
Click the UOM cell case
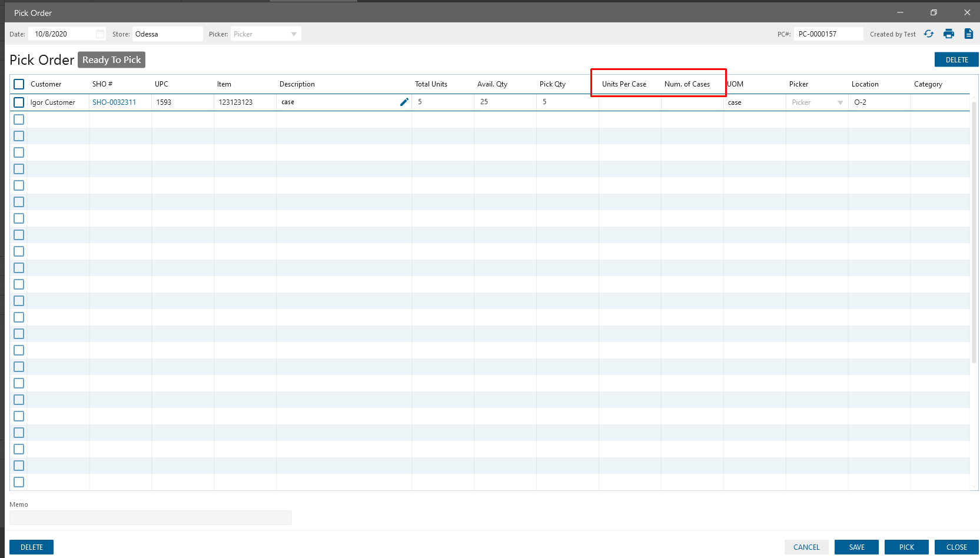755,102
